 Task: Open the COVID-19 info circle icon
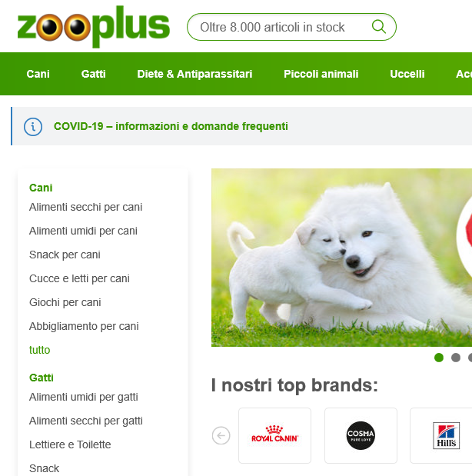click(33, 127)
